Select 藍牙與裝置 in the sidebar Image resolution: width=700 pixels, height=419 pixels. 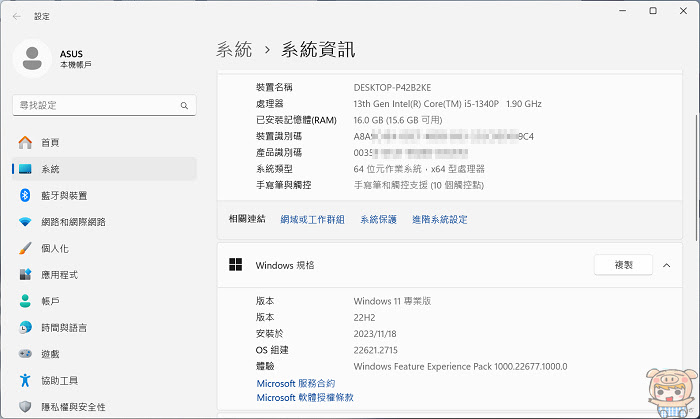click(x=104, y=195)
